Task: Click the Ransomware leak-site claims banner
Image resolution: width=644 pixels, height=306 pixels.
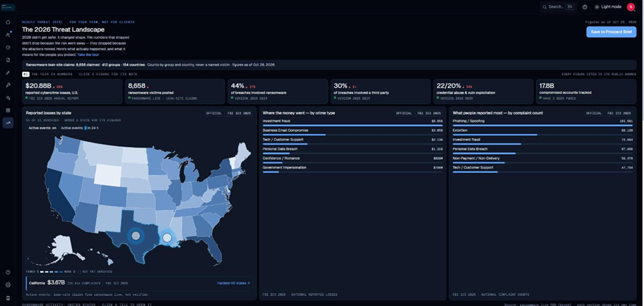Action: pyautogui.click(x=329, y=65)
